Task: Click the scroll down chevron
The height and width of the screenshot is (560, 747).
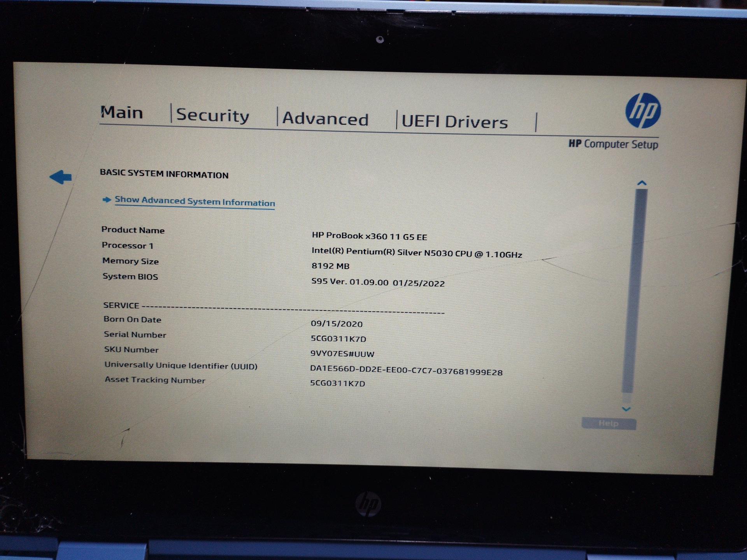Action: click(626, 409)
